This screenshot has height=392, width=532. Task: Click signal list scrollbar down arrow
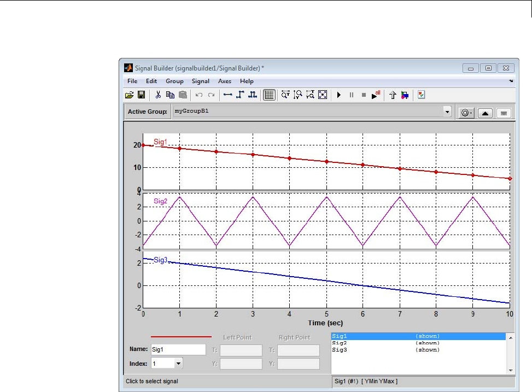coord(511,370)
